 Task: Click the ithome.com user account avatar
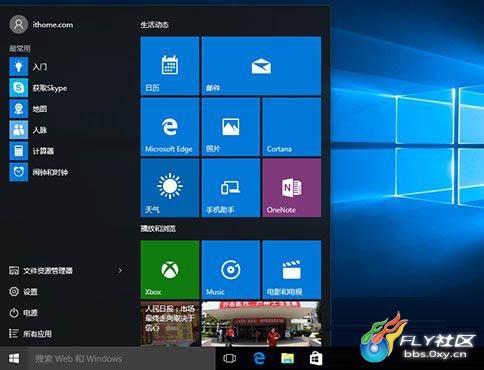[x=19, y=24]
